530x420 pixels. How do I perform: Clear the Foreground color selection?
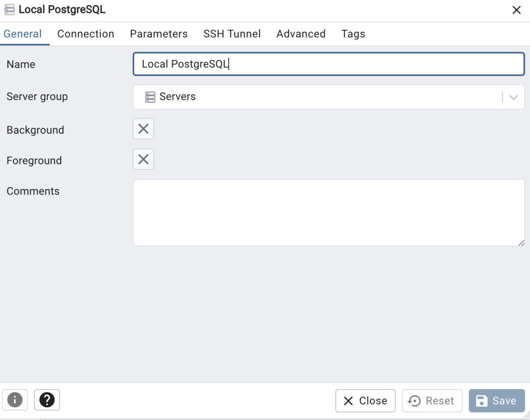(143, 159)
